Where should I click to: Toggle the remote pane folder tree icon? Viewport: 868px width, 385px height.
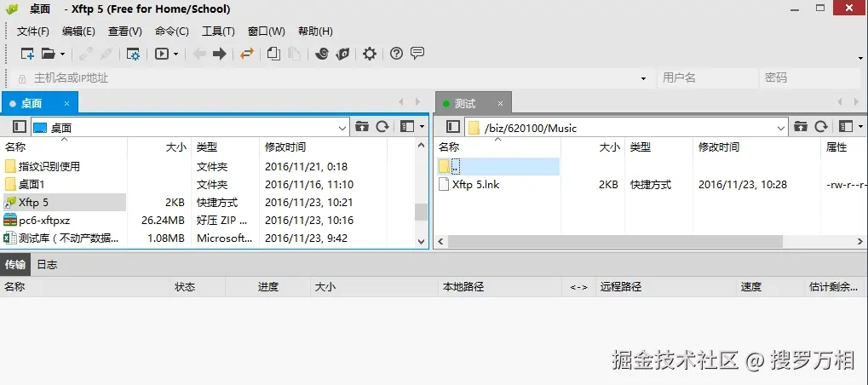453,127
